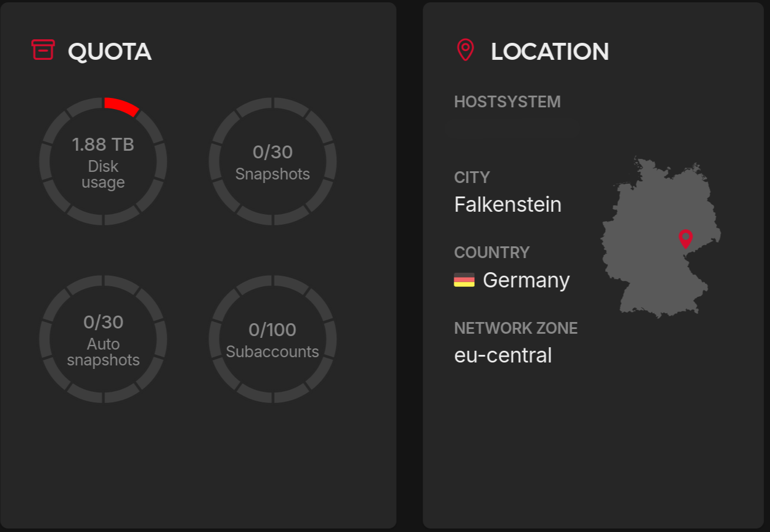The height and width of the screenshot is (532, 770).
Task: Open the Auto snapshots gauge
Action: (103, 339)
